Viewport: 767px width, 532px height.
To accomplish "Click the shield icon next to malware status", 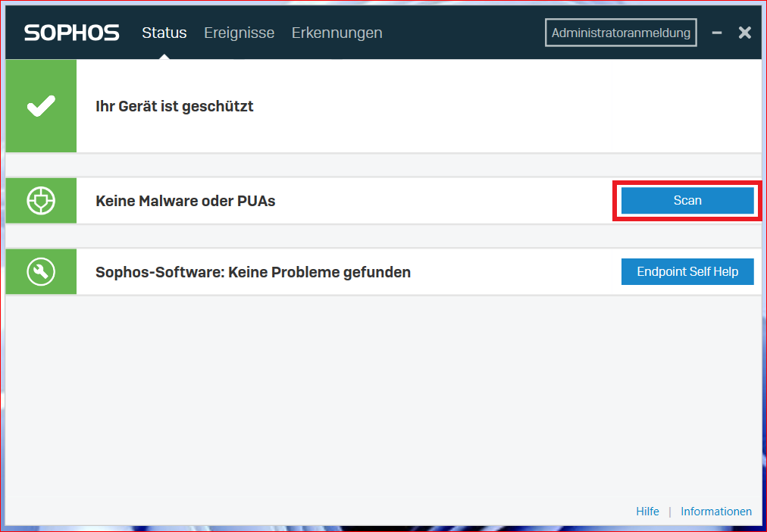I will [41, 200].
